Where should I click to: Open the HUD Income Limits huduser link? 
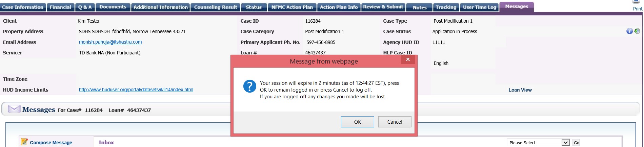(x=136, y=90)
